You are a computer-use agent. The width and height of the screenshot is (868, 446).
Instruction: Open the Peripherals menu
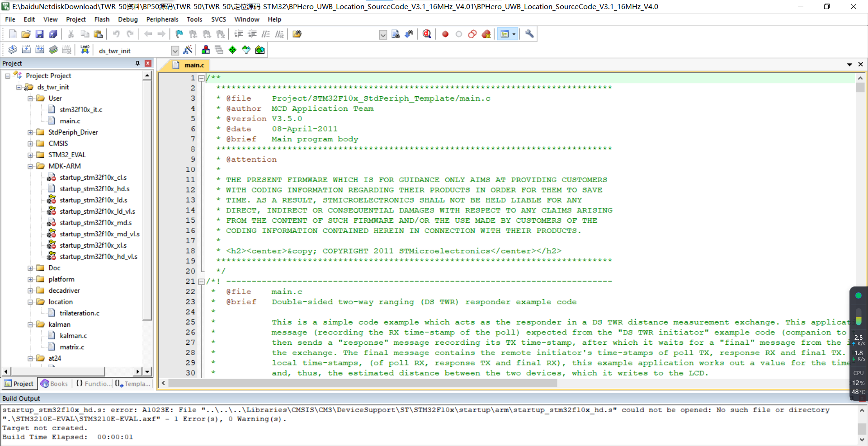coord(162,19)
